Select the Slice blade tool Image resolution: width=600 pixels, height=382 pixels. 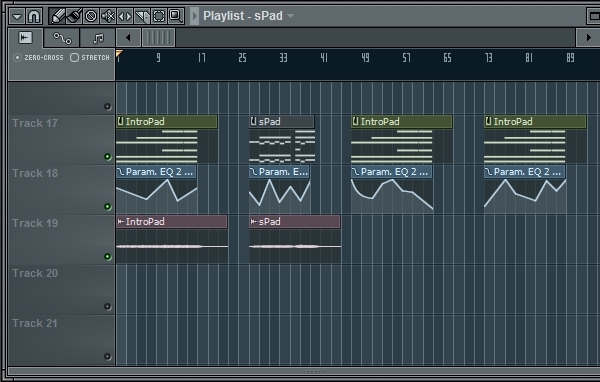[142, 16]
